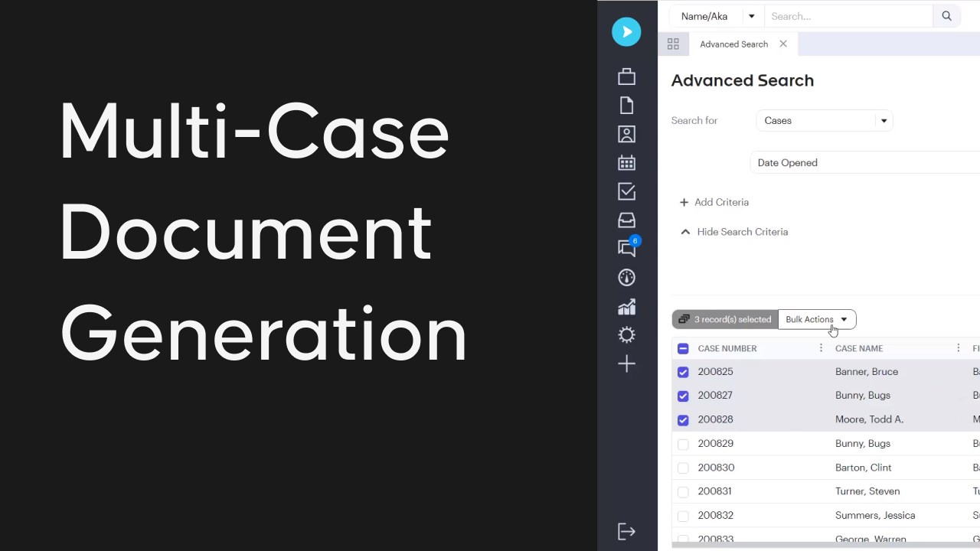Select case number 200827 cell
This screenshot has width=980, height=551.
click(x=715, y=396)
